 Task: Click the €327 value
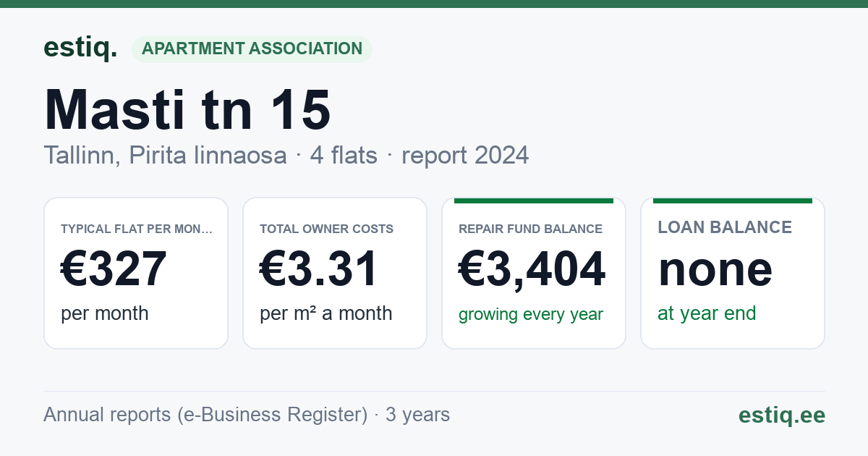(x=114, y=269)
